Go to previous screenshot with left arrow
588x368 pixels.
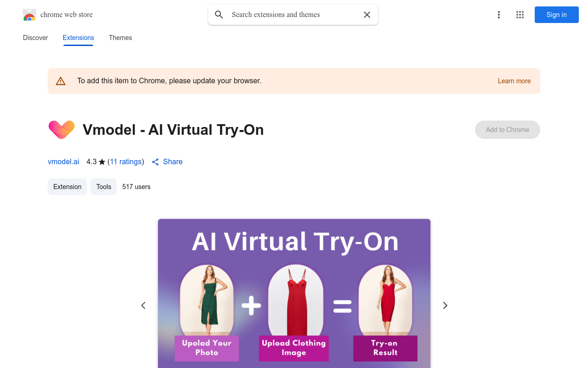click(143, 305)
